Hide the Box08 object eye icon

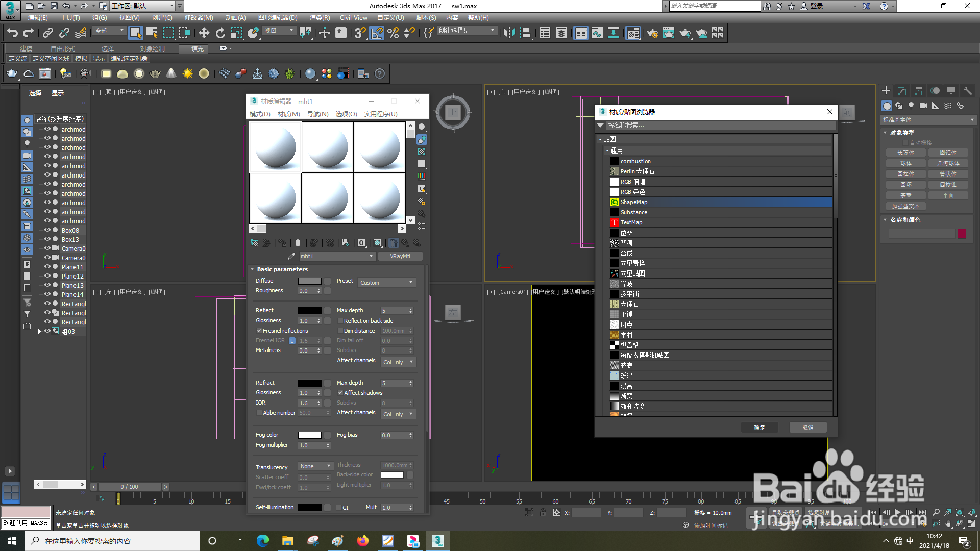[x=47, y=230]
